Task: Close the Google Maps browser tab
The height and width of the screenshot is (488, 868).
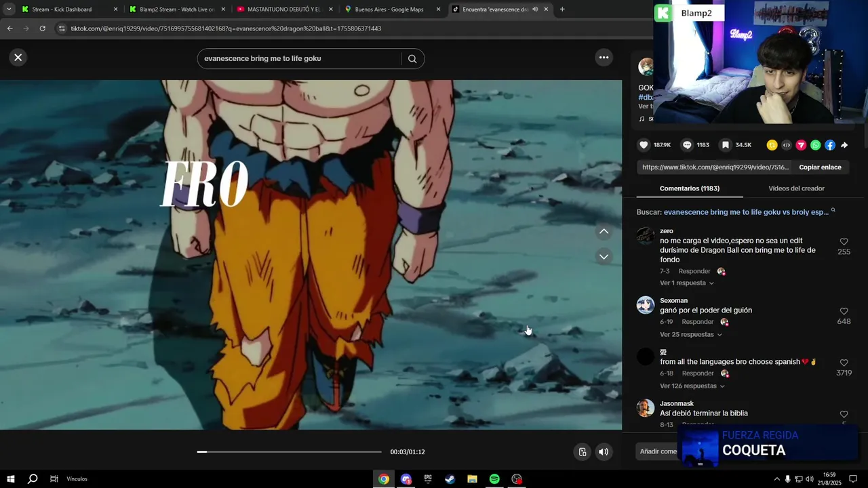Action: pos(438,9)
